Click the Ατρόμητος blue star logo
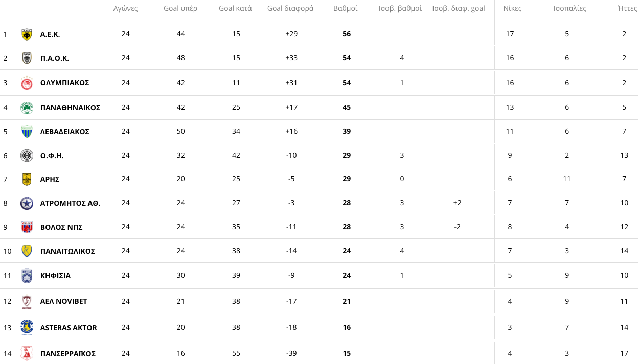 pos(27,203)
